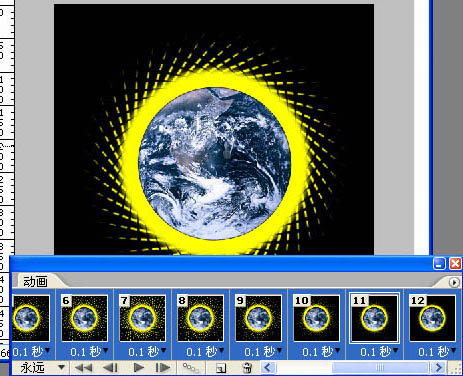Select frame 8 thumbnail

coord(200,318)
